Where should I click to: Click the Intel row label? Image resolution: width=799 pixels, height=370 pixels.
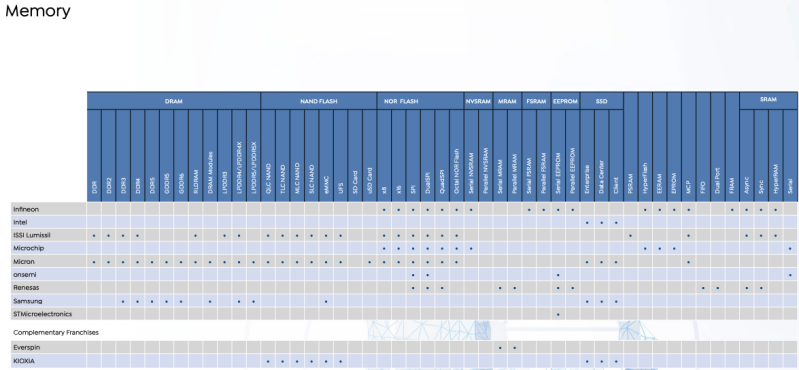(x=20, y=222)
